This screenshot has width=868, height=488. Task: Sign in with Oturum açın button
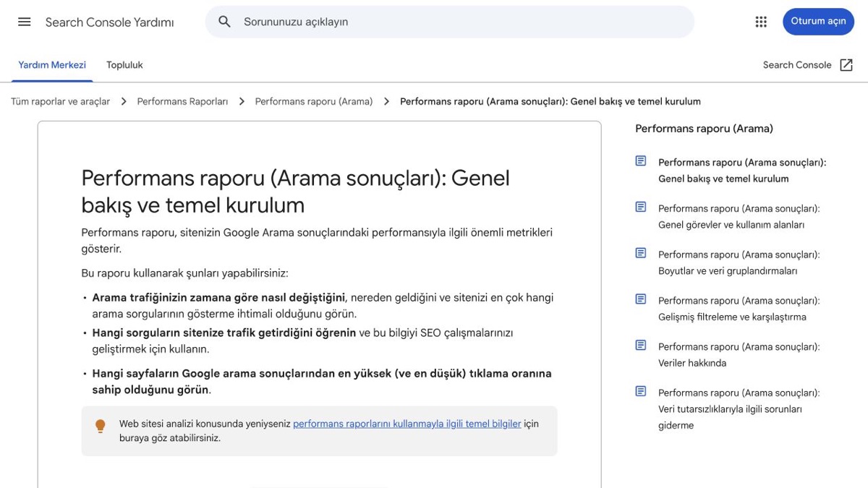[x=818, y=22]
